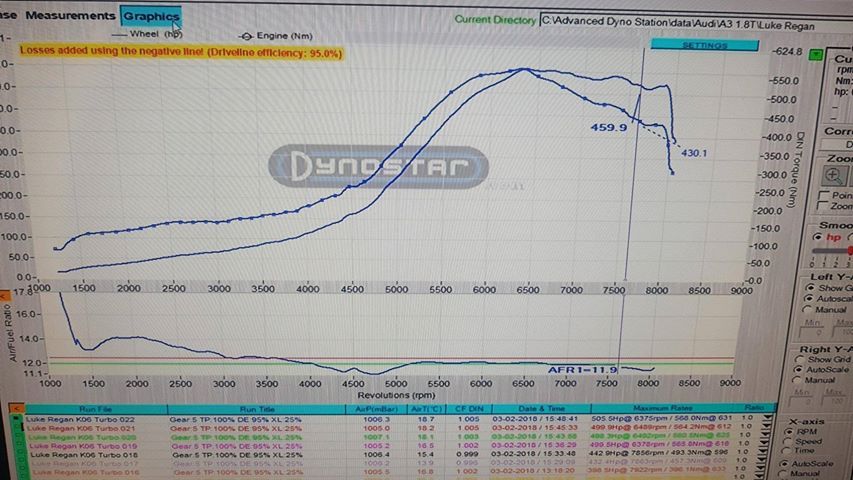The height and width of the screenshot is (480, 853).
Task: Select Left Y-axis Autoscale option
Action: tap(809, 299)
